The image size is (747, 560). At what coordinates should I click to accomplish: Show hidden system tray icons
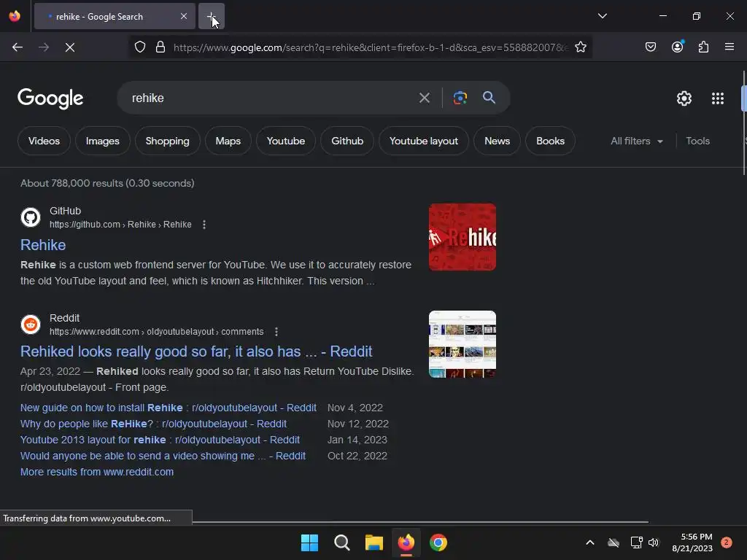tap(589, 542)
